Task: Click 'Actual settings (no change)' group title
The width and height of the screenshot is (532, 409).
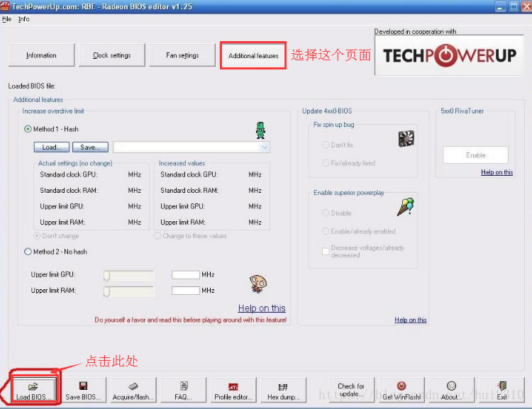Action: (75, 163)
